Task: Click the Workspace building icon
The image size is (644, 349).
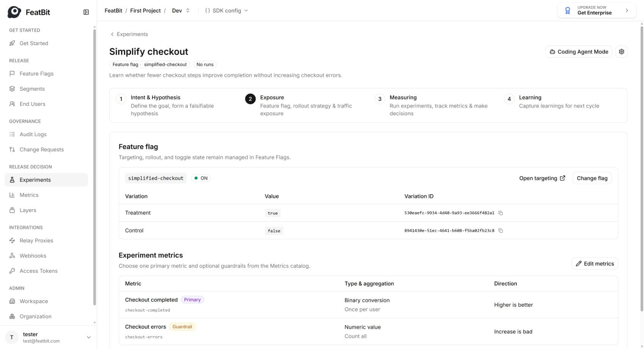Action: [12, 301]
